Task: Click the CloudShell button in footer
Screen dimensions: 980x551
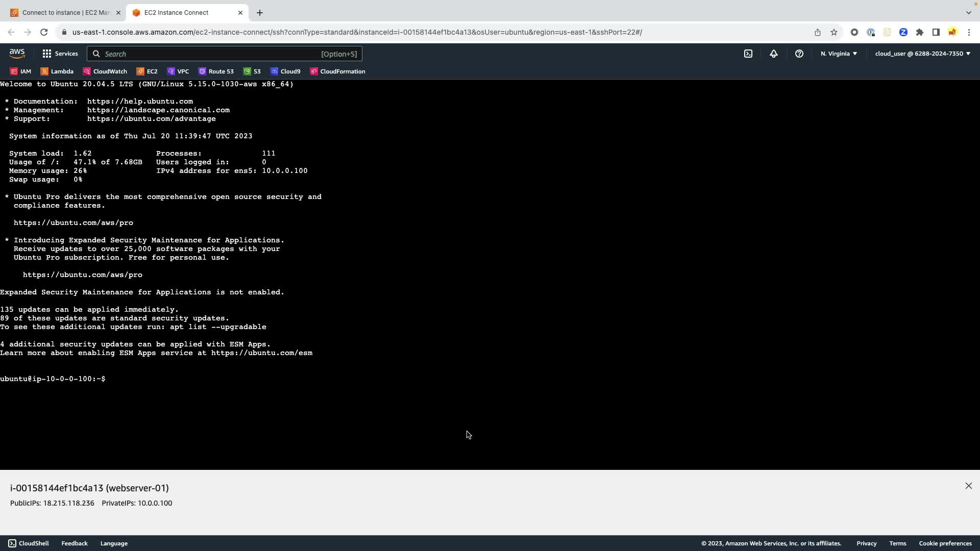Action: (x=29, y=543)
